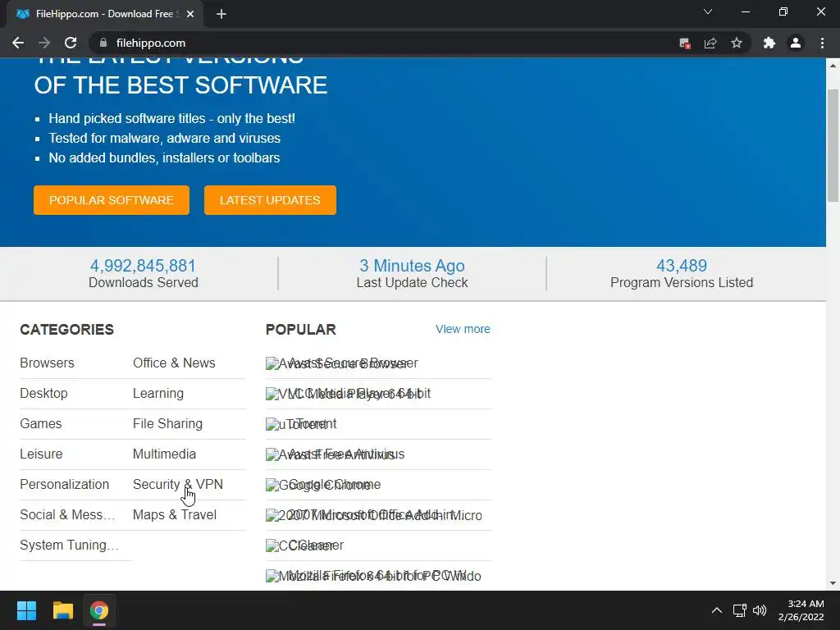840x630 pixels.
Task: Open the Games category
Action: [x=41, y=424]
